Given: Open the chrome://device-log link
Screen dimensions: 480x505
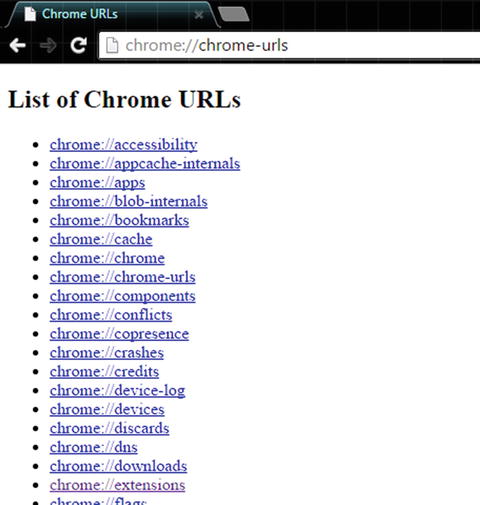Looking at the screenshot, I should pyautogui.click(x=117, y=391).
